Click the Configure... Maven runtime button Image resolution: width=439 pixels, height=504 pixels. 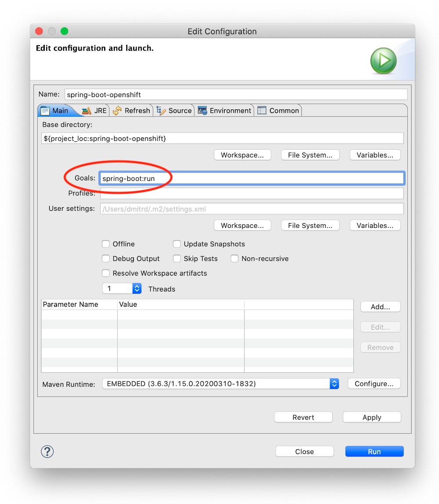pos(374,383)
